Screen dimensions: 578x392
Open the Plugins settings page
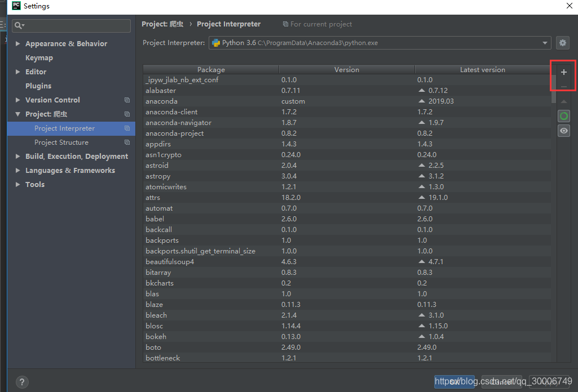[38, 86]
